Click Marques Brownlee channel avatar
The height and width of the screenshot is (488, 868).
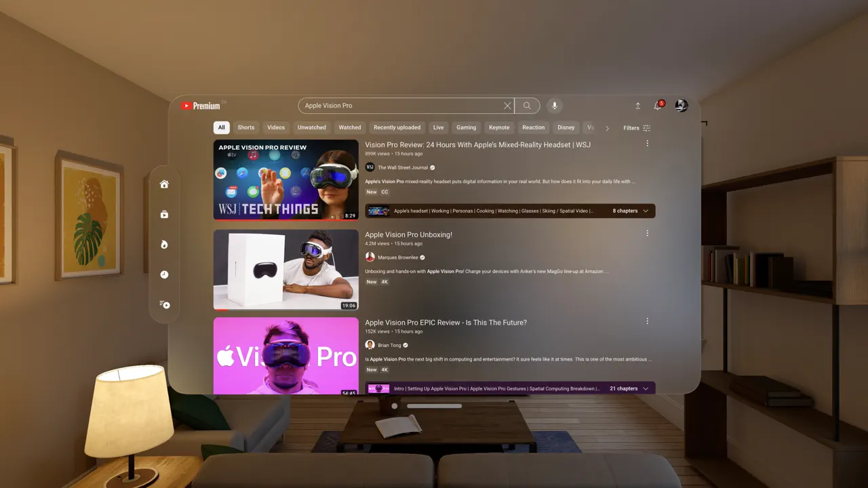pos(370,258)
